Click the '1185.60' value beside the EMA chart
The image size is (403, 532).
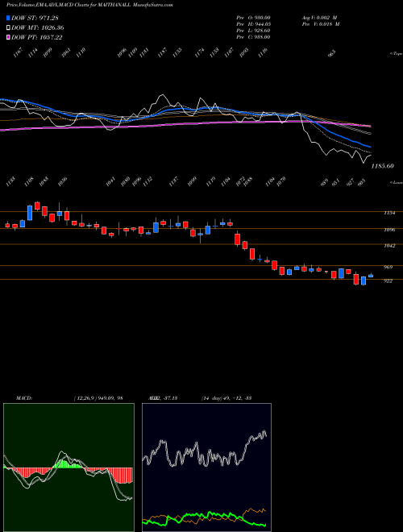click(383, 166)
